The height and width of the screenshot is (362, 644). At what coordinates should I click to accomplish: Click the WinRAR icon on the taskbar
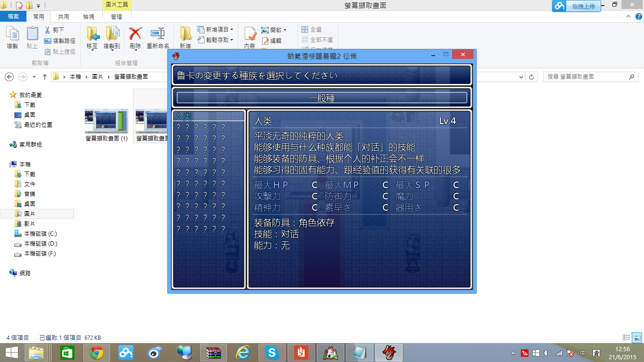click(x=214, y=353)
